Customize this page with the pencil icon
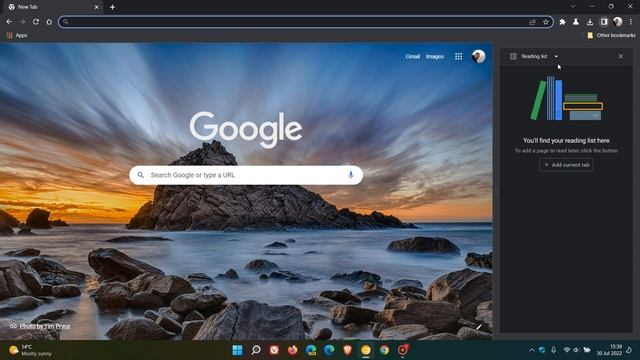 (478, 327)
